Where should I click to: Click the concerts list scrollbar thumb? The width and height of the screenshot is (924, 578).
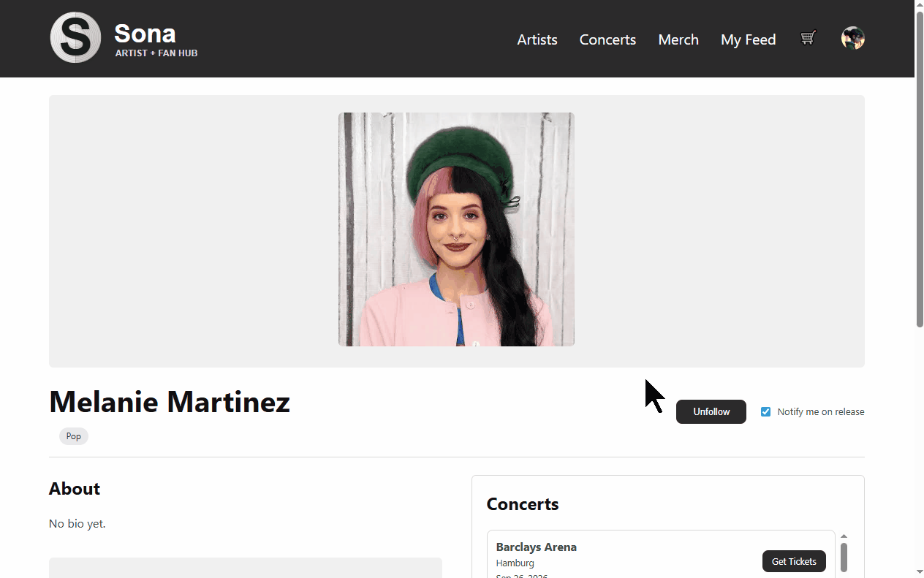coord(844,558)
